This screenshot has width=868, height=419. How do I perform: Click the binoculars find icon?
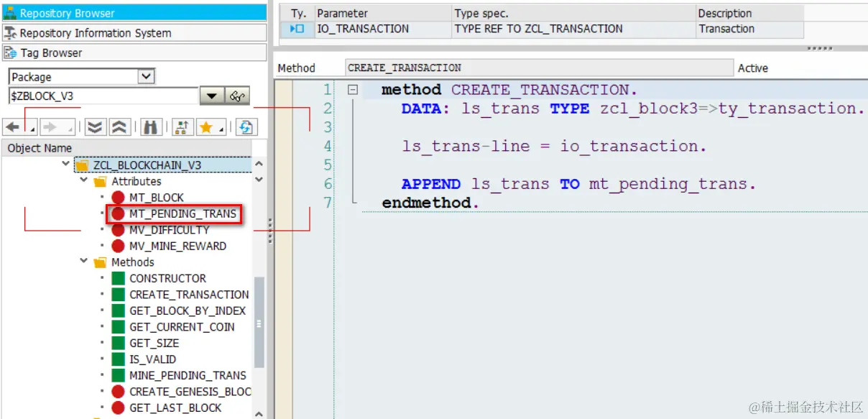click(x=151, y=127)
